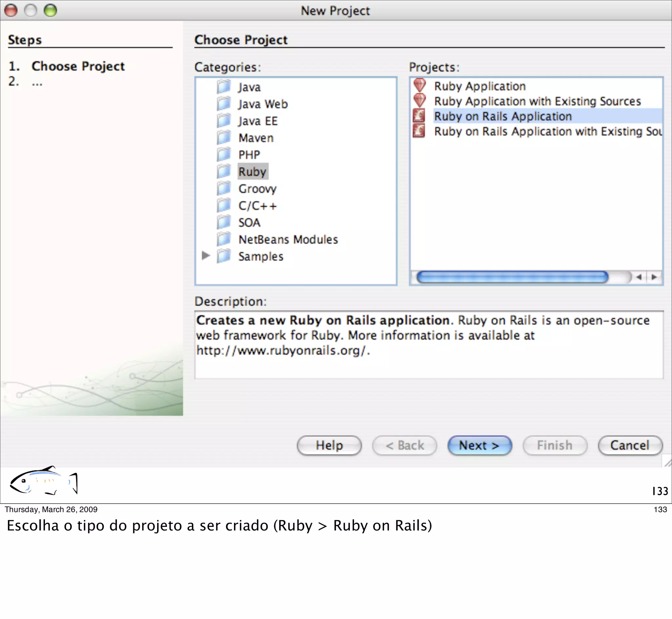672x619 pixels.
Task: Open Help for this wizard
Action: click(329, 445)
